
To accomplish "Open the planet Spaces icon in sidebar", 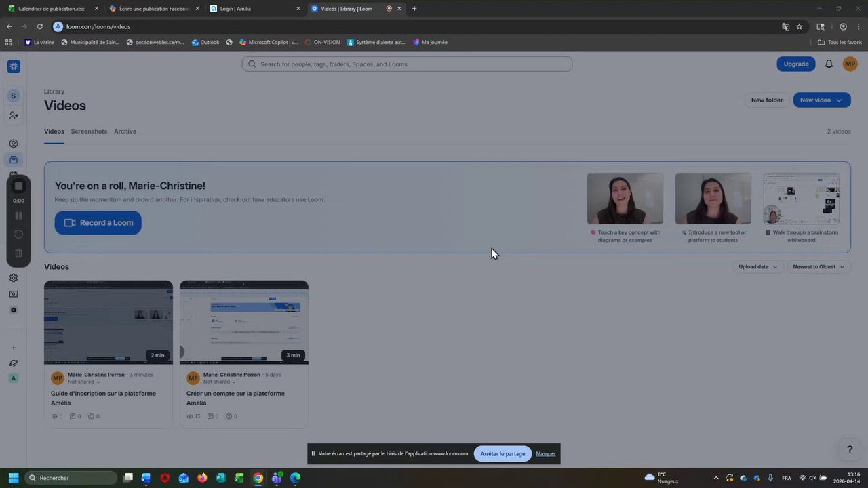I will click(x=14, y=363).
